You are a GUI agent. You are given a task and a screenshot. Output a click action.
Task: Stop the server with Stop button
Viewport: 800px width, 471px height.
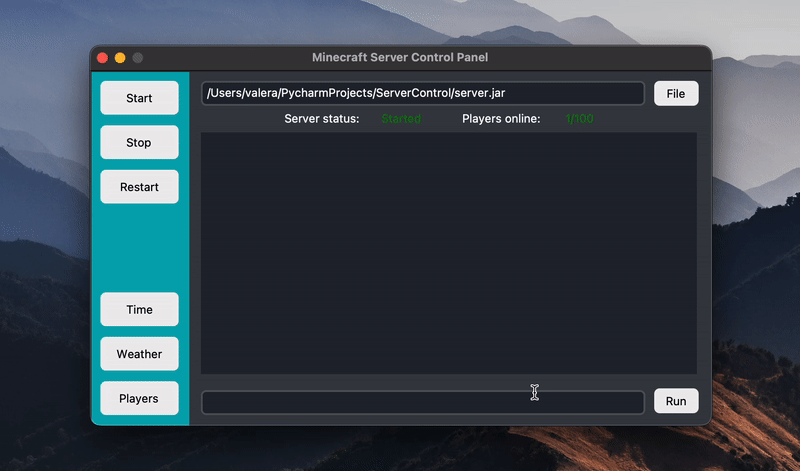click(139, 142)
